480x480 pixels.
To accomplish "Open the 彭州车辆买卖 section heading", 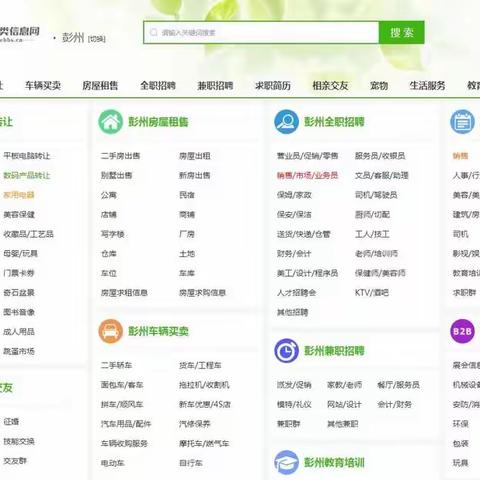I will 158,331.
